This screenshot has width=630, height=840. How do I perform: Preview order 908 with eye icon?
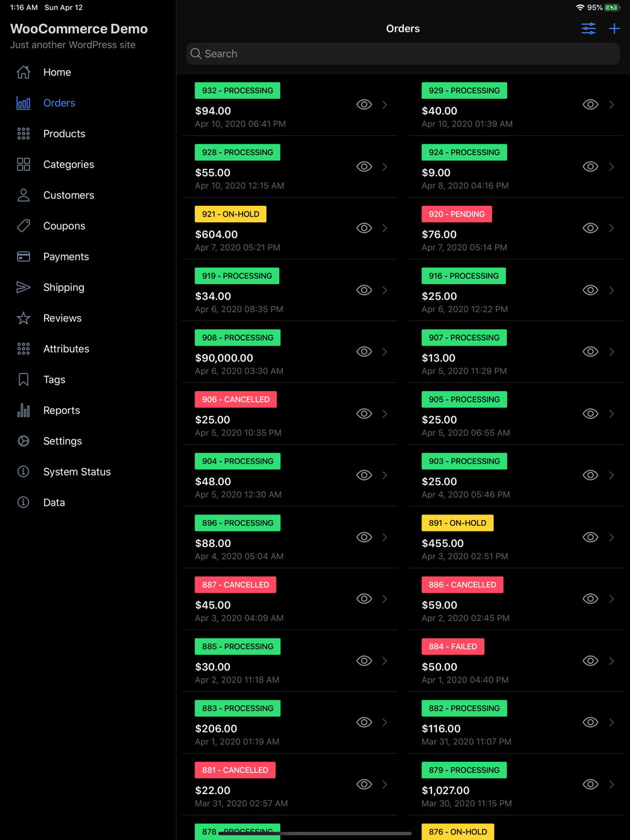point(364,351)
